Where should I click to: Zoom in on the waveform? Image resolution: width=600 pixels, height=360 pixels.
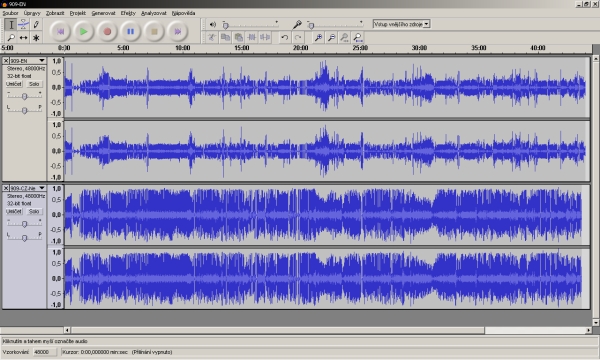click(318, 37)
